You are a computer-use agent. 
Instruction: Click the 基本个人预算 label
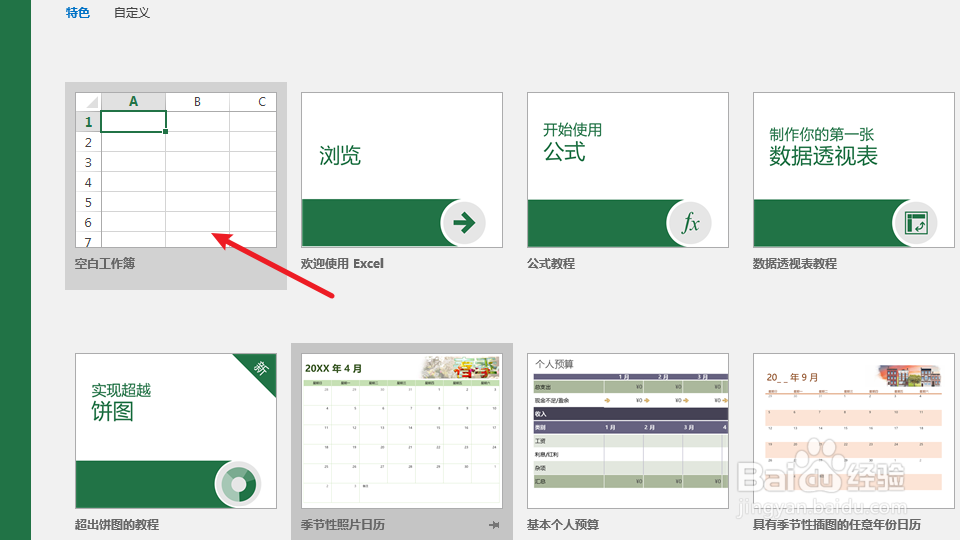tap(563, 525)
